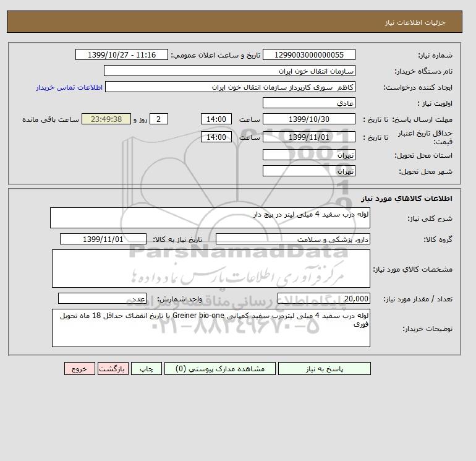Click the label ایجاد کننده درخواست
This screenshot has width=476, height=461.
tap(418, 87)
